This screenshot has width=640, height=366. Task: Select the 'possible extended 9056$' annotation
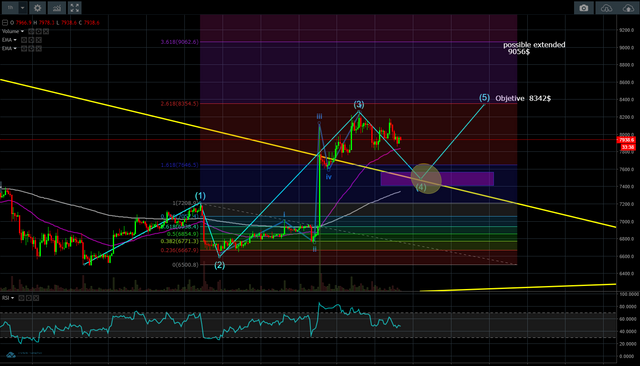(x=534, y=48)
